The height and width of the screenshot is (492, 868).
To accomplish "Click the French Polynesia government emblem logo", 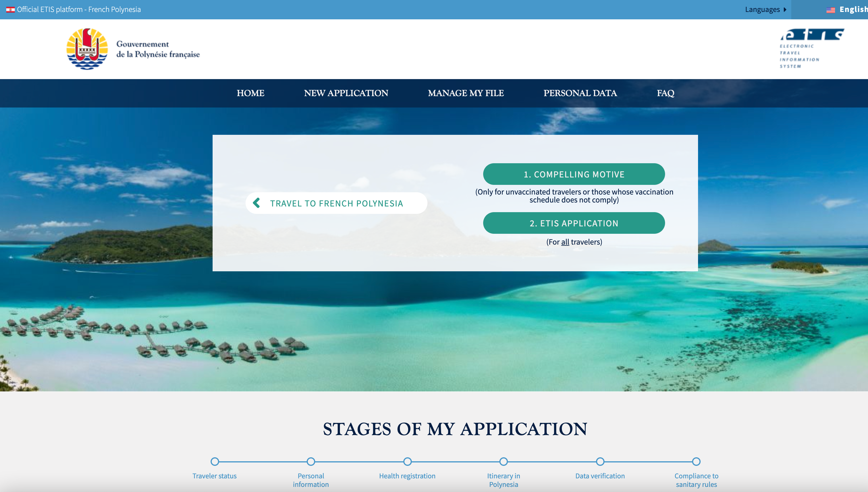I will pyautogui.click(x=87, y=49).
